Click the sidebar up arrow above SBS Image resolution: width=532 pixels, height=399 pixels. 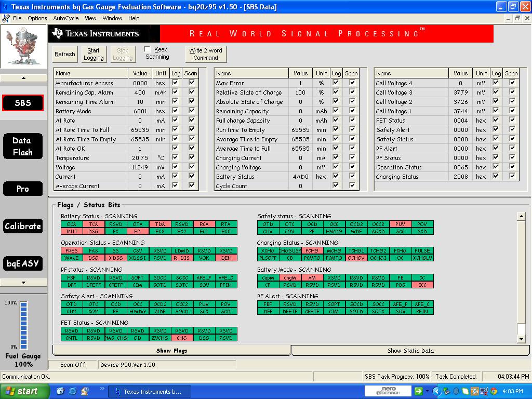pyautogui.click(x=23, y=78)
